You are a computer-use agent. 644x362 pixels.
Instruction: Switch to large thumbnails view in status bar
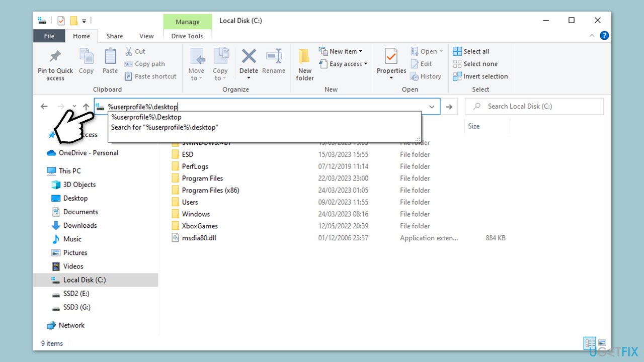point(602,343)
